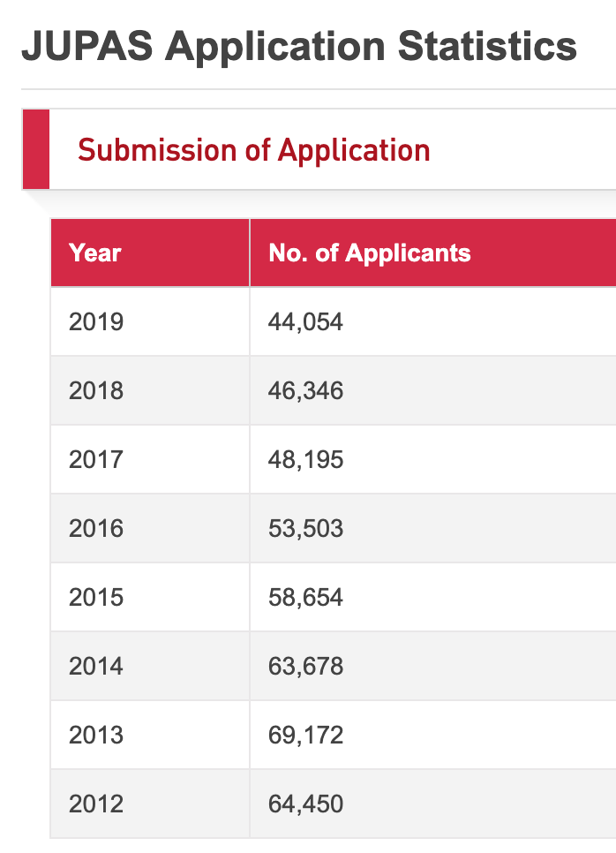Select the 2019 year cell
616x853 pixels.
pos(150,321)
